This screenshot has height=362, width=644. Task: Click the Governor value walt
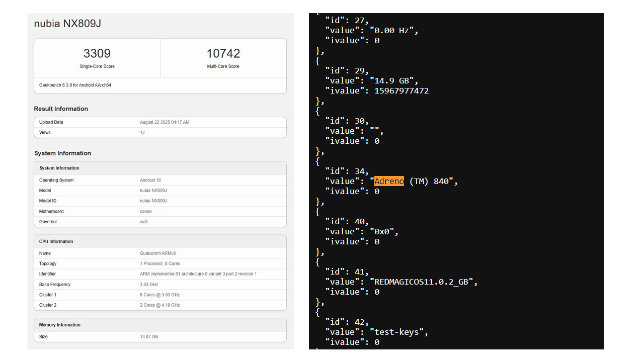144,222
